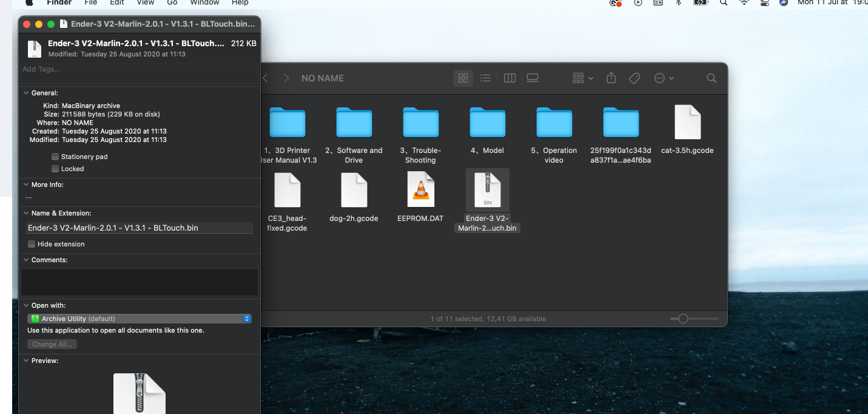Viewport: 868px width, 414px height.
Task: Open the Window menu
Action: [x=204, y=3]
